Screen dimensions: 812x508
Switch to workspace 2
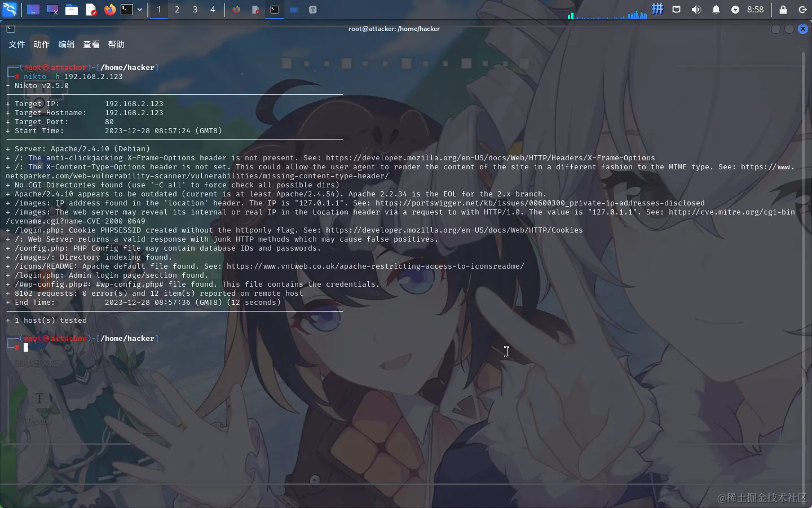click(177, 10)
